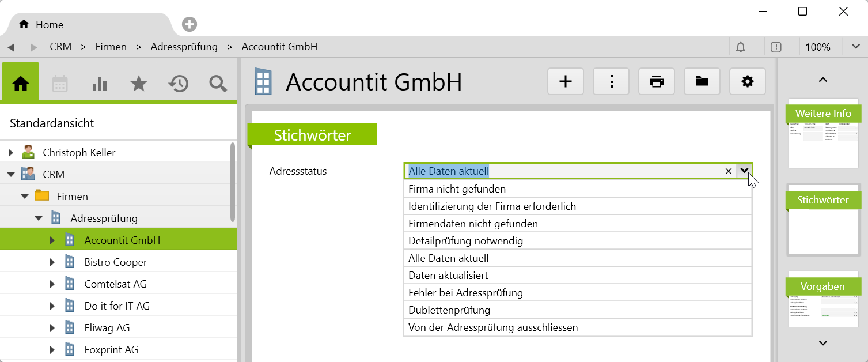Screen dimensions: 868x362
Task: Select 'Daten aktualisiert' from the list
Action: point(448,276)
